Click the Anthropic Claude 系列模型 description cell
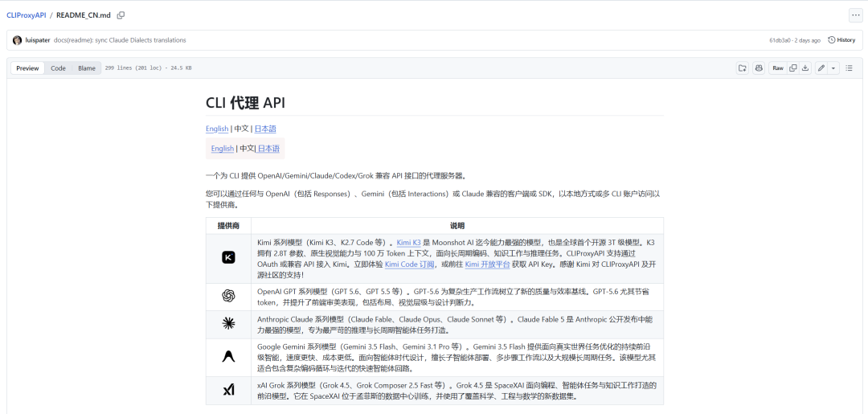This screenshot has width=868, height=414. 457,324
